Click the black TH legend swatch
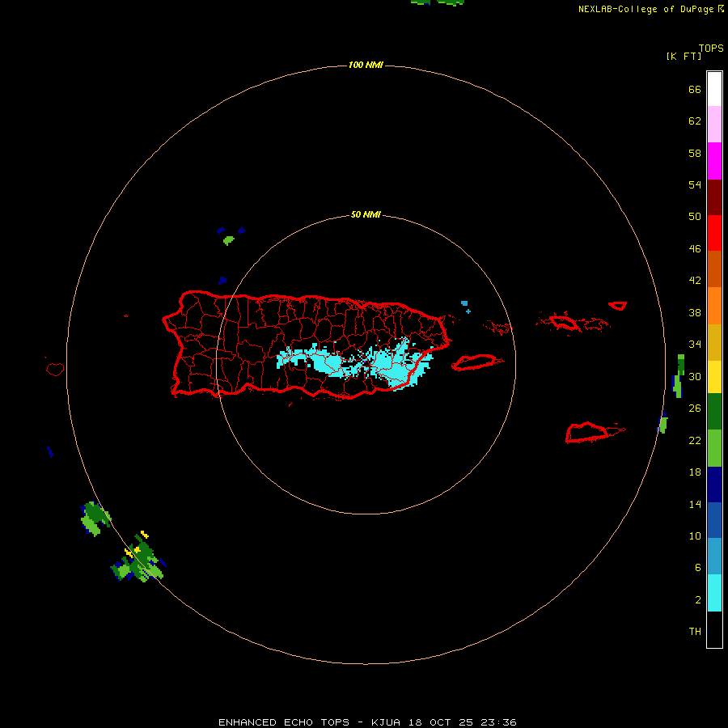The width and height of the screenshot is (728, 728). click(714, 629)
